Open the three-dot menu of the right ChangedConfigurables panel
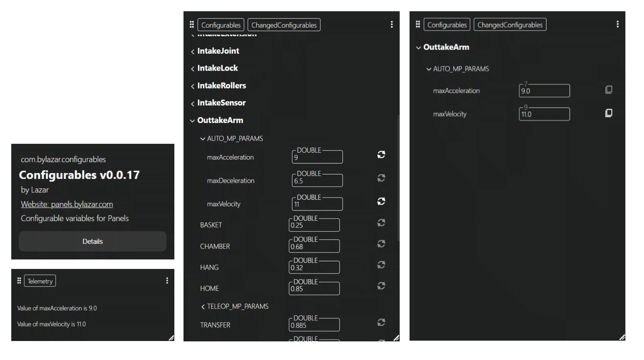 [x=618, y=24]
